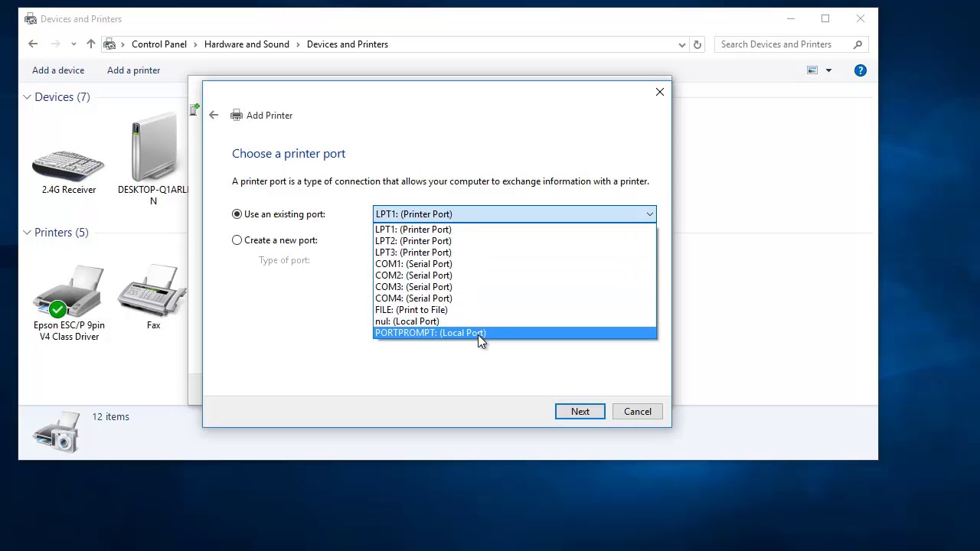Click Add a printer in toolbar
Viewport: 980px width, 551px height.
click(134, 70)
